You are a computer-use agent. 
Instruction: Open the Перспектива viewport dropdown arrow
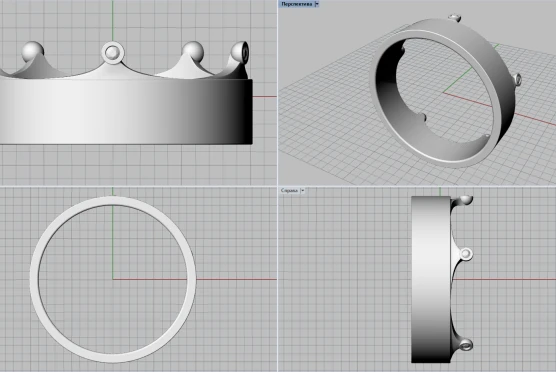click(317, 4)
